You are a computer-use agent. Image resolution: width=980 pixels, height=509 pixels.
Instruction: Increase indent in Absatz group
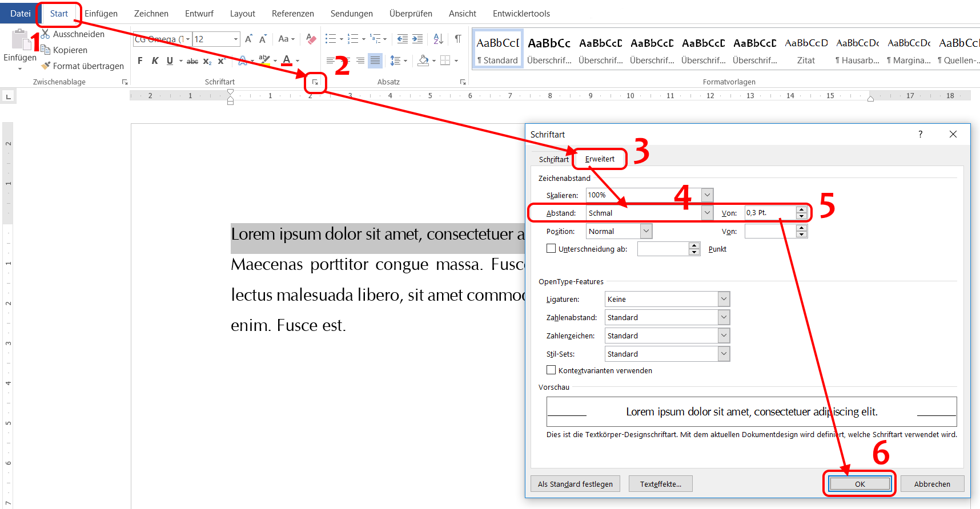click(x=417, y=39)
